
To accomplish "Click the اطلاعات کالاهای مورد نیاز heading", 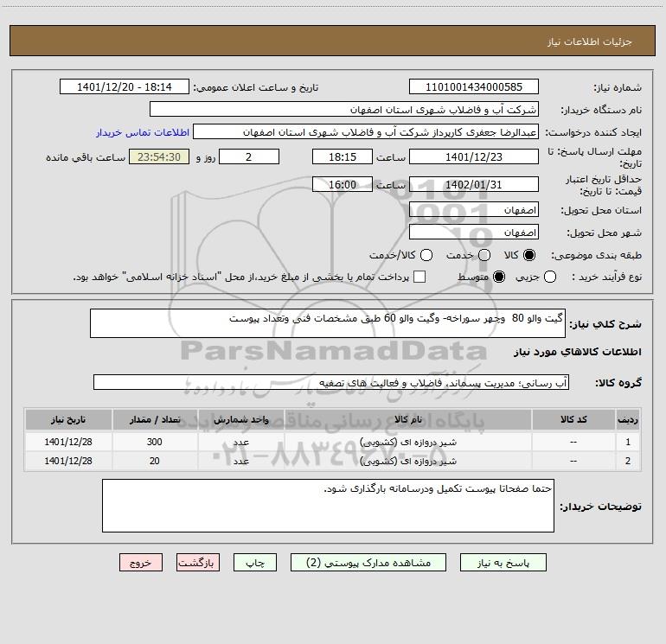I will tap(578, 352).
